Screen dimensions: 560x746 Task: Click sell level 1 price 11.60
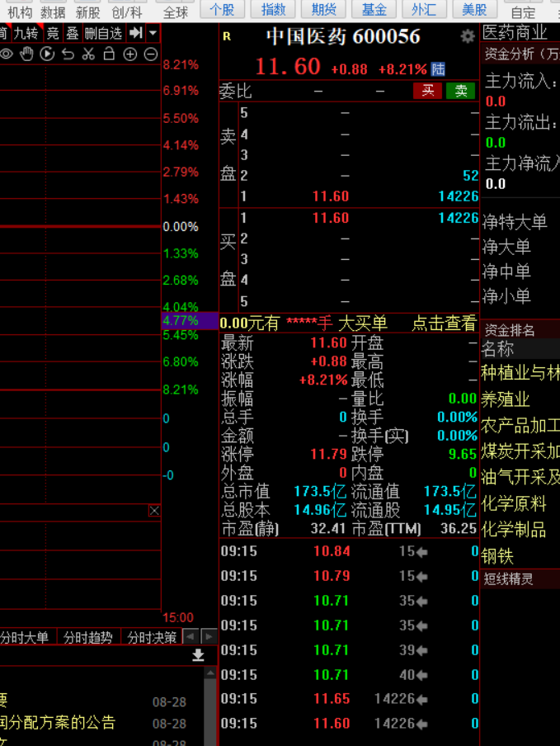tap(331, 196)
